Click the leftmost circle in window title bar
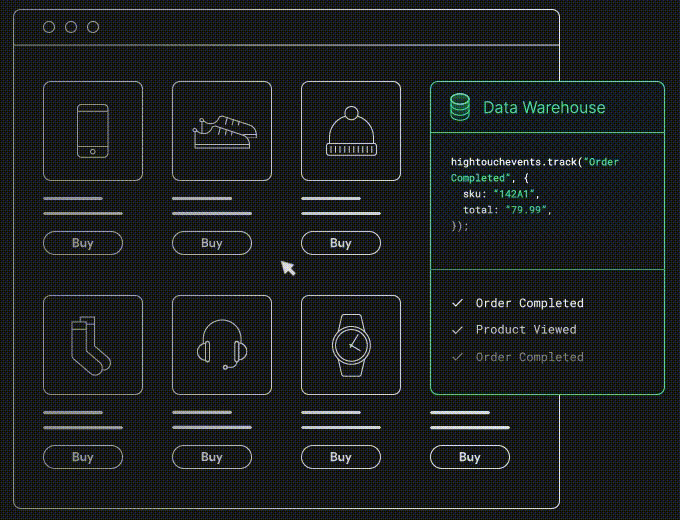680x520 pixels. click(x=49, y=27)
